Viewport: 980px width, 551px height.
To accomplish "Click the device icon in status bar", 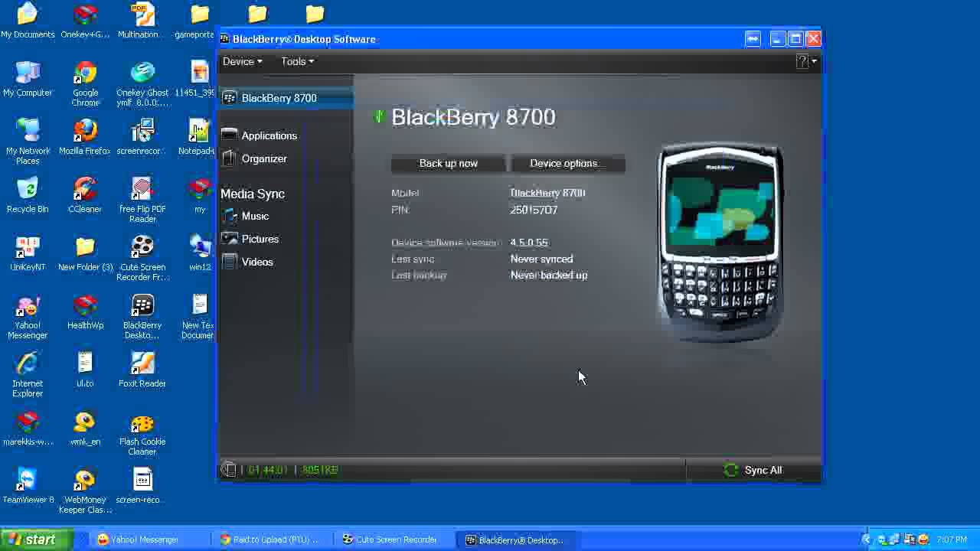I will 228,469.
